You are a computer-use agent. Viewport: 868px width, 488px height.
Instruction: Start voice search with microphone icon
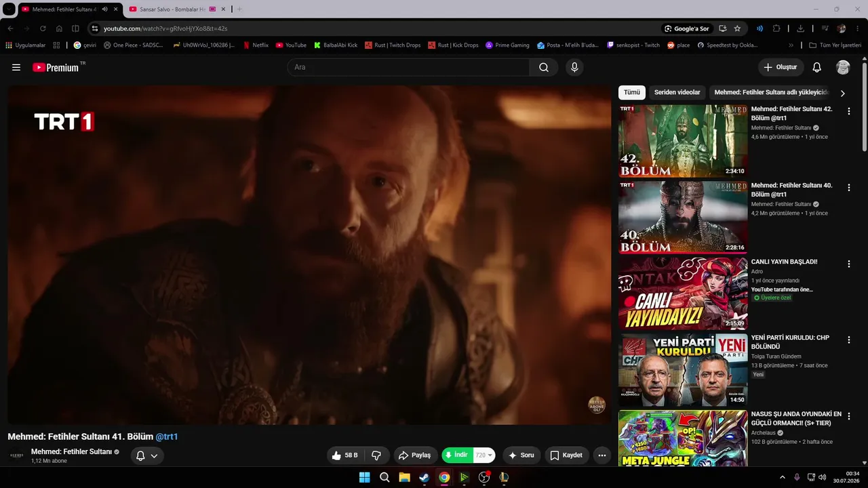[x=574, y=67]
